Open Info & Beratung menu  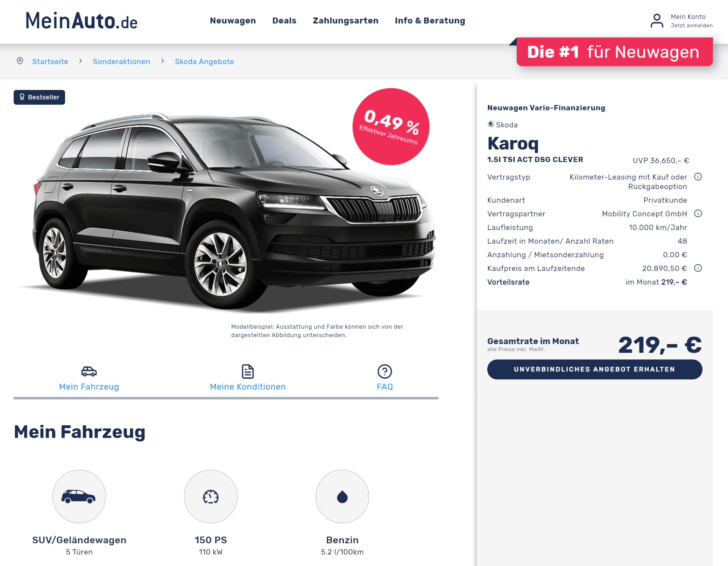pos(430,21)
